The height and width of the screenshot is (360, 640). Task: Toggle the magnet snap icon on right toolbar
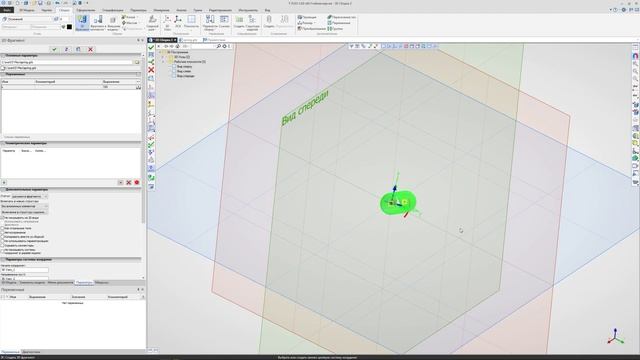pos(635,56)
